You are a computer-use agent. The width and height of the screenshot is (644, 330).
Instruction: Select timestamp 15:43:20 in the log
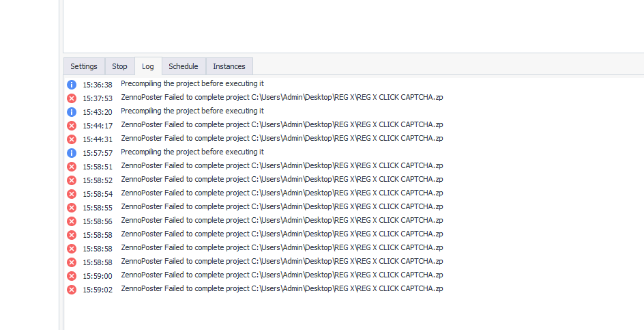tap(98, 112)
